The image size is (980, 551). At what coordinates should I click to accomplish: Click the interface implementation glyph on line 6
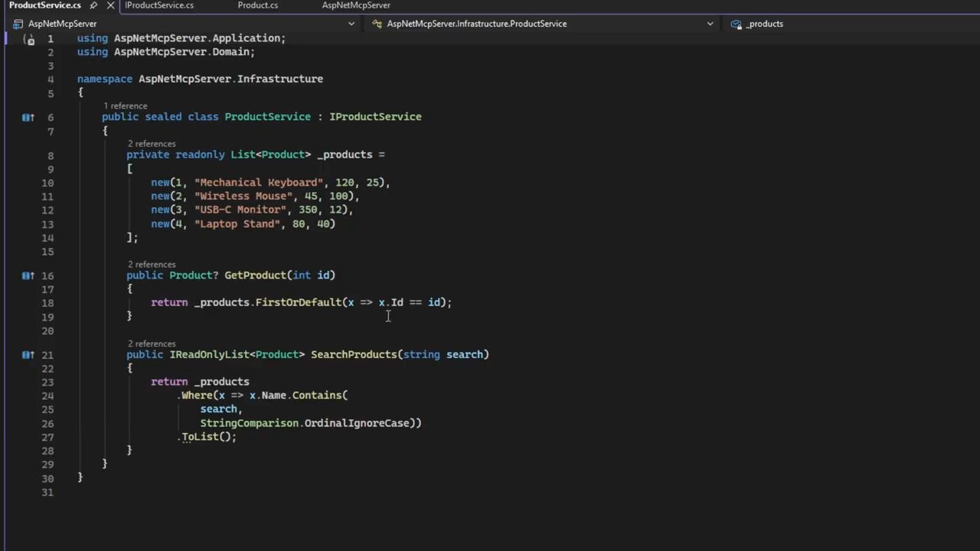(x=28, y=117)
